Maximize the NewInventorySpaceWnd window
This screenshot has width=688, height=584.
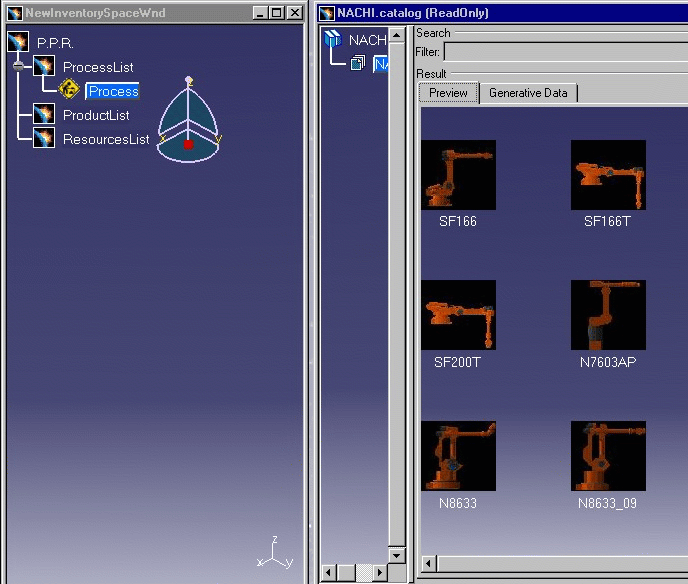(276, 13)
